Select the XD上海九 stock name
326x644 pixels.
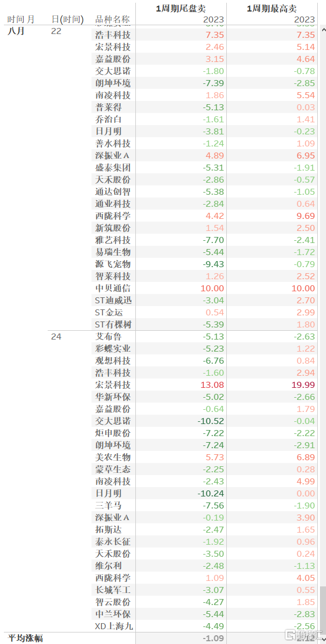[114, 626]
